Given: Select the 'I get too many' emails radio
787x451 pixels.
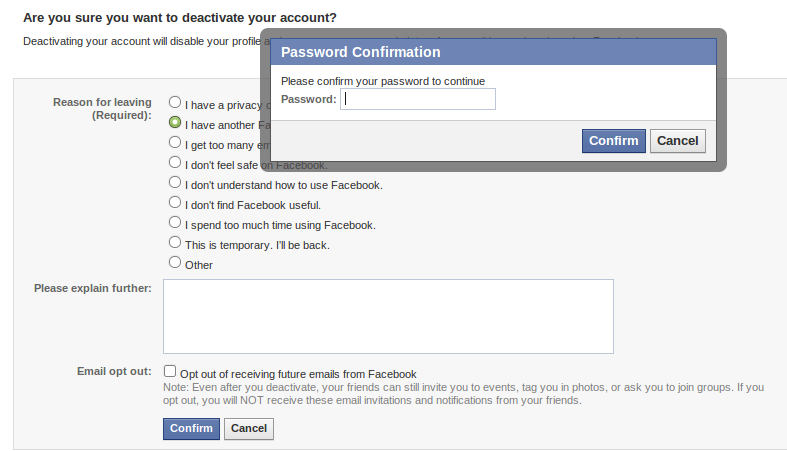Looking at the screenshot, I should coord(175,142).
